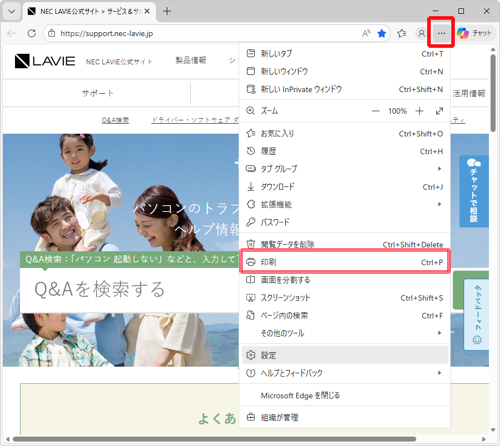Open チャットで相談 side button
The width and height of the screenshot is (500, 446).
click(x=474, y=191)
